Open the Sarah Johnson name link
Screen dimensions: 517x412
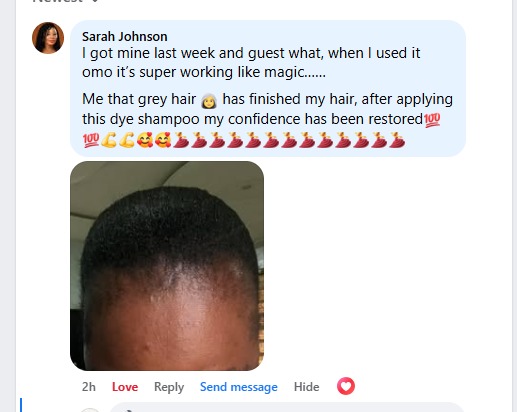click(125, 36)
